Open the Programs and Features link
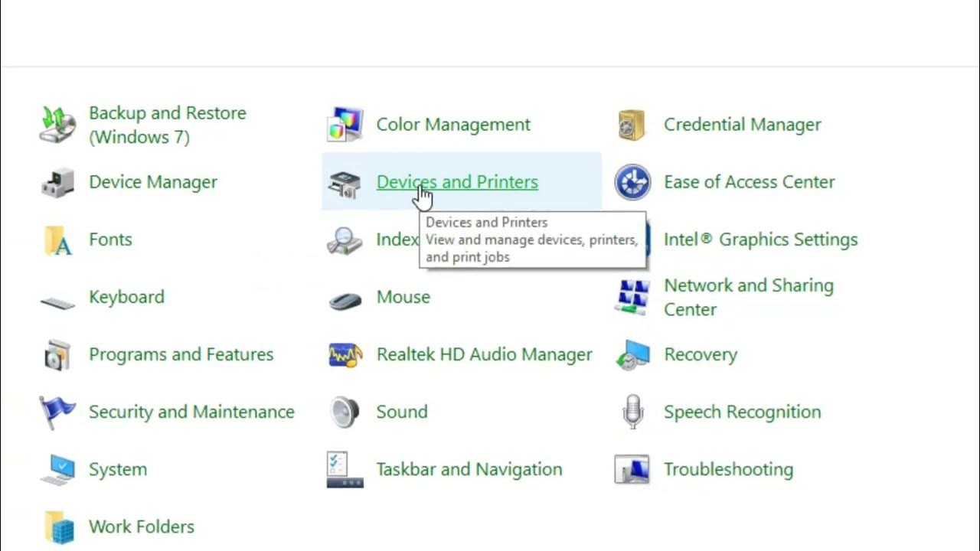980x551 pixels. click(181, 354)
